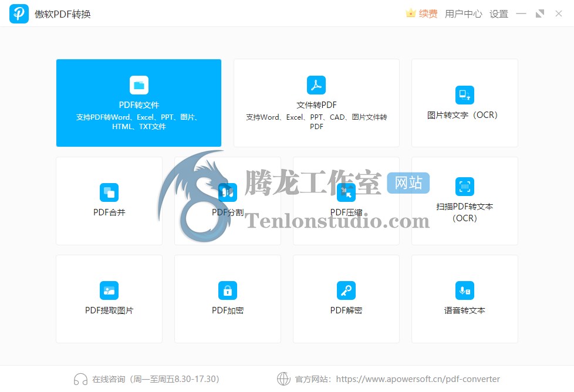Click the PDF加密 label
Viewport: 574px width, 392px height.
(x=228, y=310)
